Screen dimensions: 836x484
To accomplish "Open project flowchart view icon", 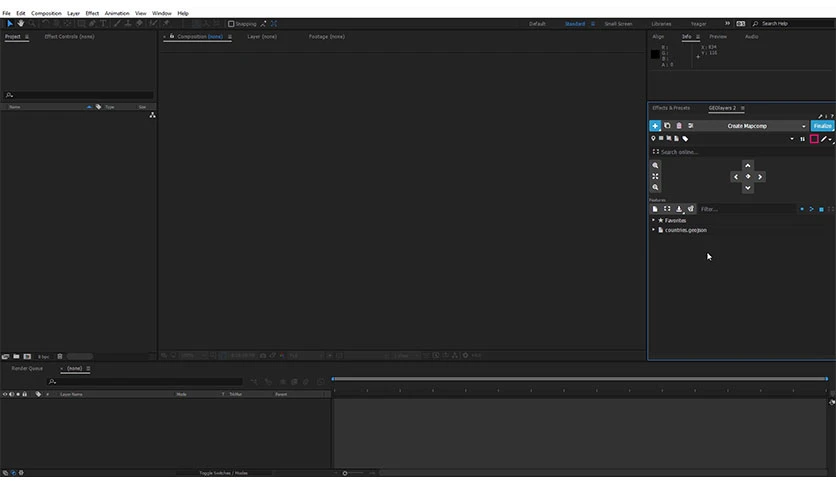I will (x=152, y=115).
